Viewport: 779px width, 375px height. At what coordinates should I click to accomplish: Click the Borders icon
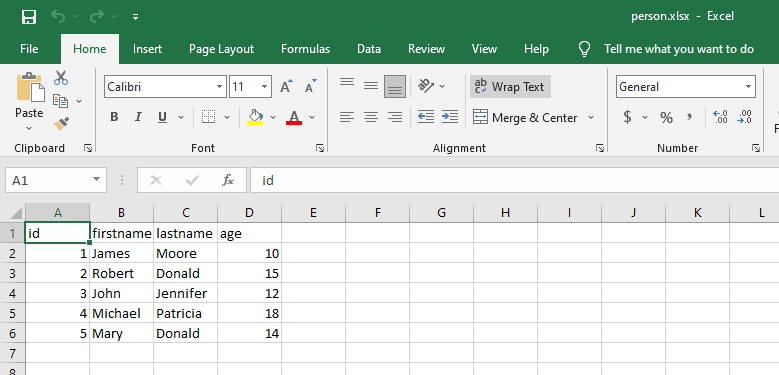[x=208, y=117]
